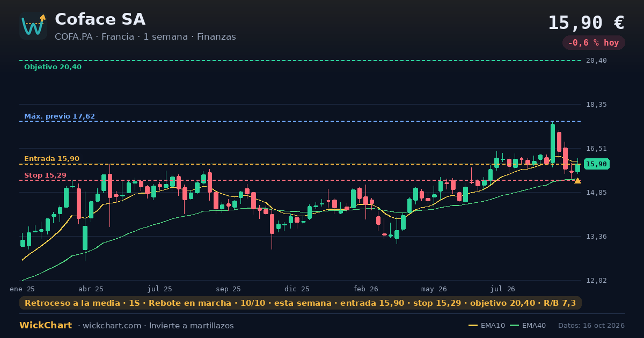
Task: Click the WickChart brand name in the footer
Action: 46,326
